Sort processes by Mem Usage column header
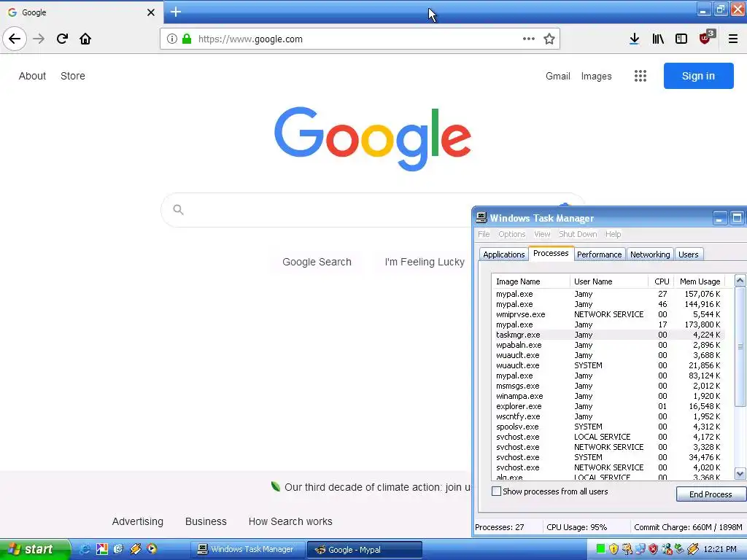 700,281
